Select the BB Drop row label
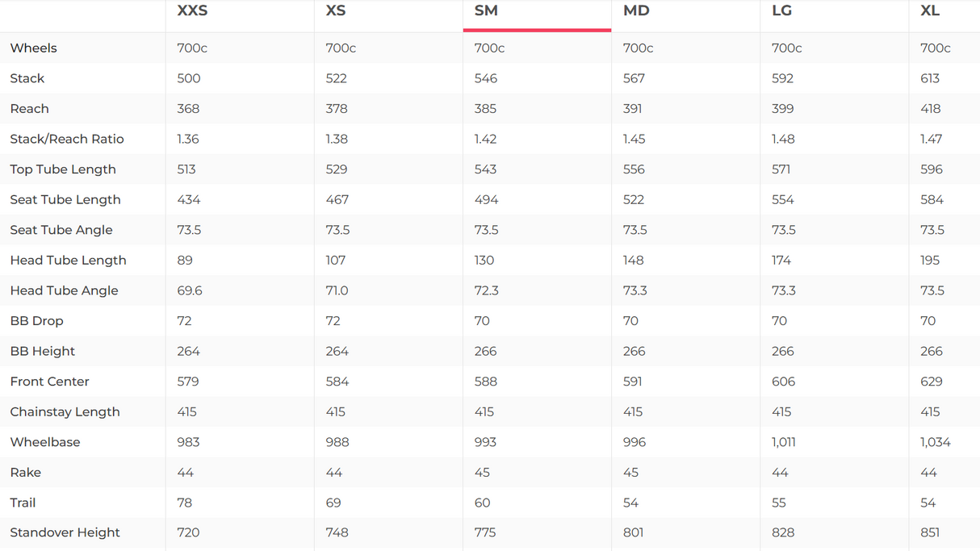The image size is (980, 551). pos(36,321)
